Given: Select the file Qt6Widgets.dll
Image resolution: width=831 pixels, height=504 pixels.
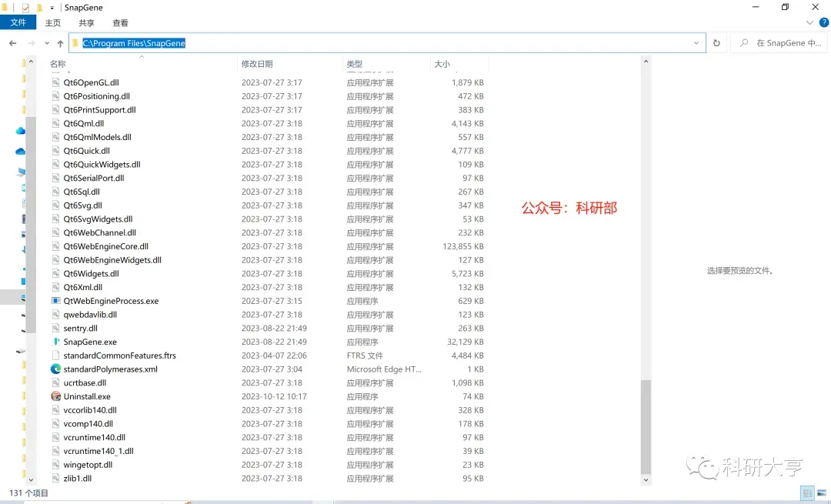Looking at the screenshot, I should tap(91, 273).
